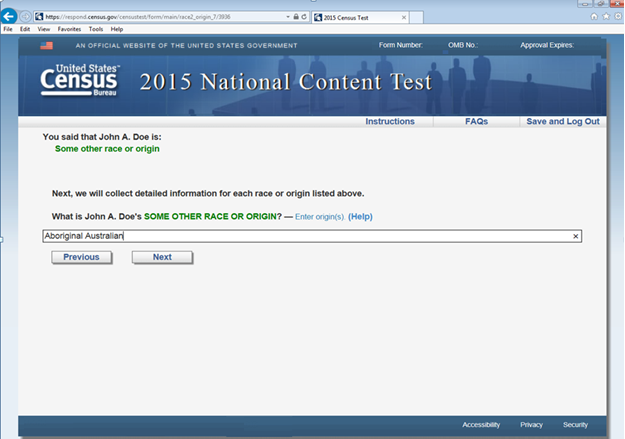The image size is (625, 439).
Task: Open the address bar dropdown arrow
Action: 288,17
